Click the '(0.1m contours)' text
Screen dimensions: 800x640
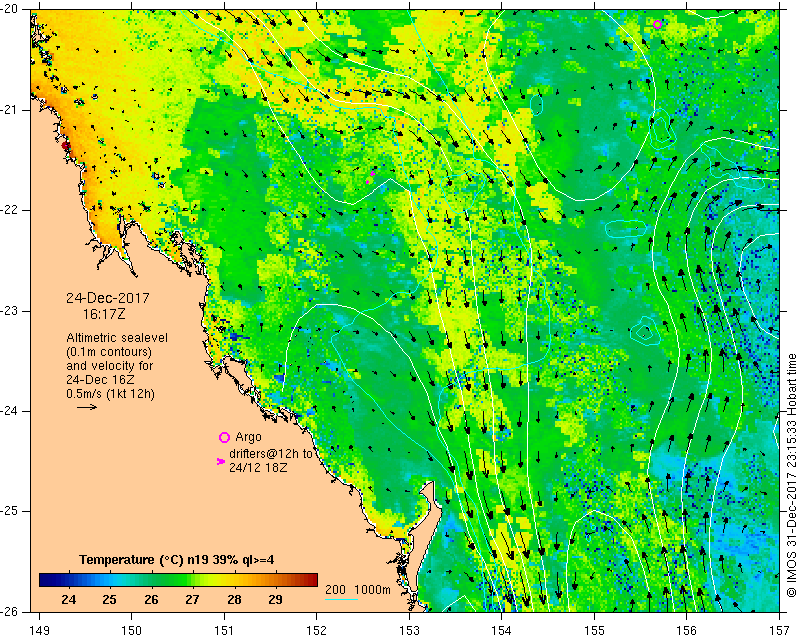pyautogui.click(x=109, y=352)
